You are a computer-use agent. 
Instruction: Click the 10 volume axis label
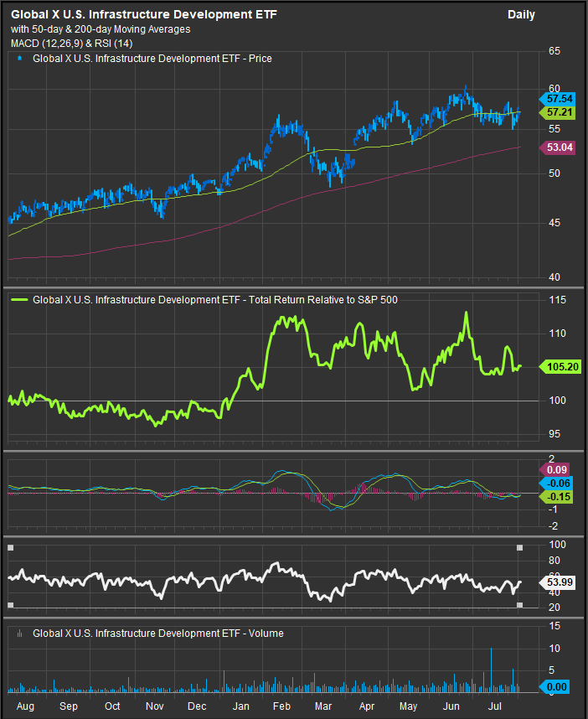pos(554,649)
